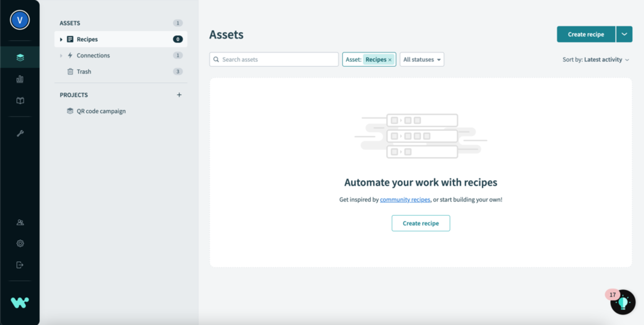The height and width of the screenshot is (325, 644).
Task: Click the Recipes count badge 0
Action: tap(178, 39)
